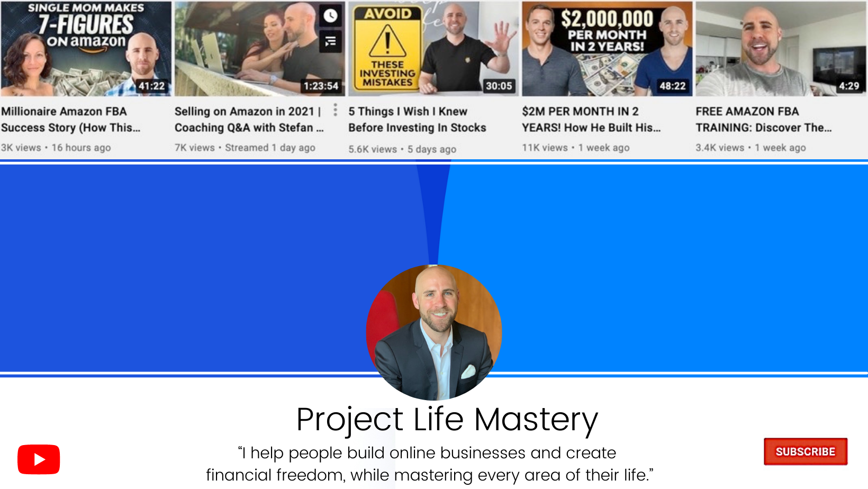
Task: Open Millionaire Amazon FBA Success Story thumbnail
Action: 86,48
